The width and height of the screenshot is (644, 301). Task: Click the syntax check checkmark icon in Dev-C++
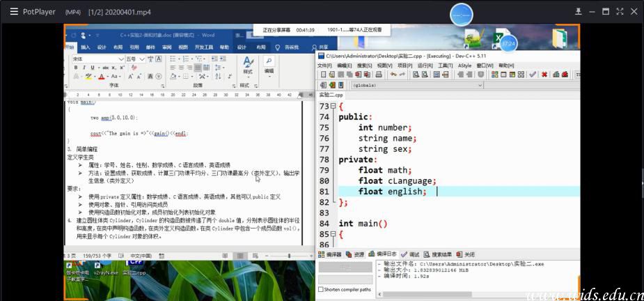tap(533, 75)
